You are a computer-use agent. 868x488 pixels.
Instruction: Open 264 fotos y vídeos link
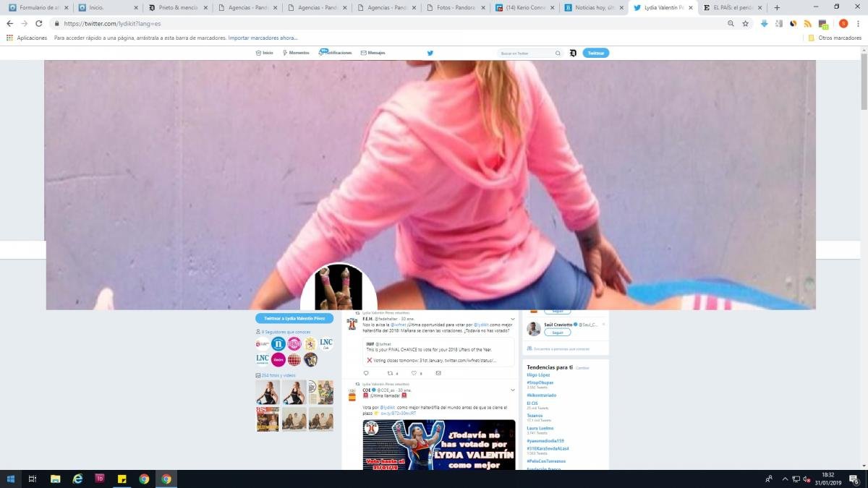[x=278, y=375]
